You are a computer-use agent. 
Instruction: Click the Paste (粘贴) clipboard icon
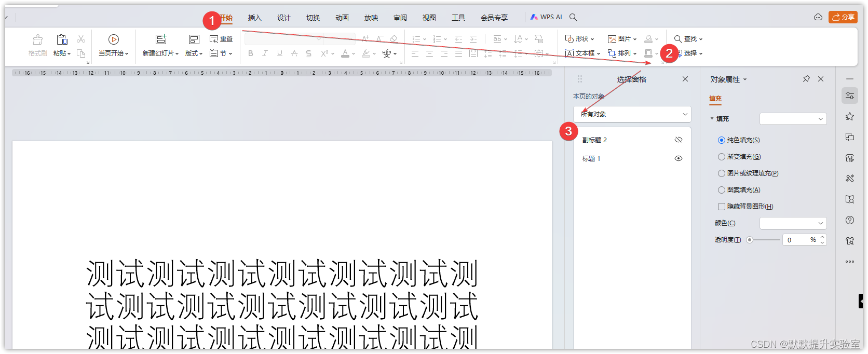pos(62,39)
